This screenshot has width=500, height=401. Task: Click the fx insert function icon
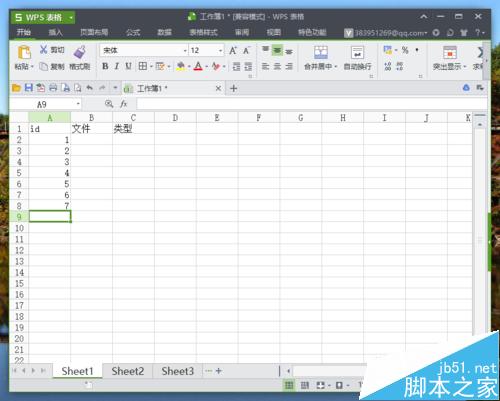pos(124,104)
